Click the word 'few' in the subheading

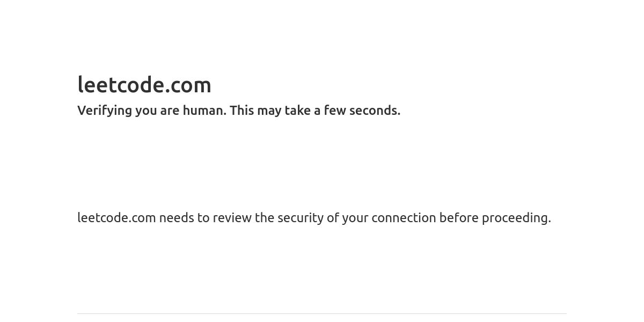pos(335,110)
